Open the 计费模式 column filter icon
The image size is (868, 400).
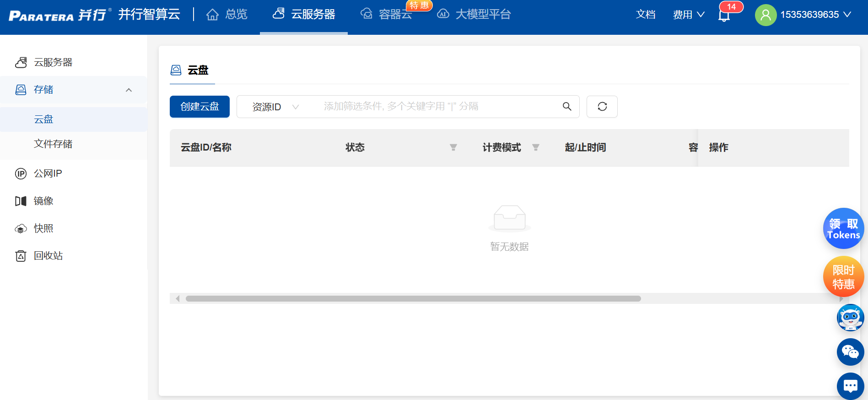[536, 147]
